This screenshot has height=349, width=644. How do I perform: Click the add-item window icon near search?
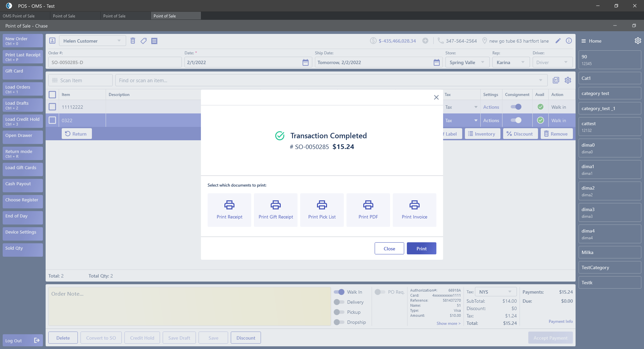click(556, 80)
